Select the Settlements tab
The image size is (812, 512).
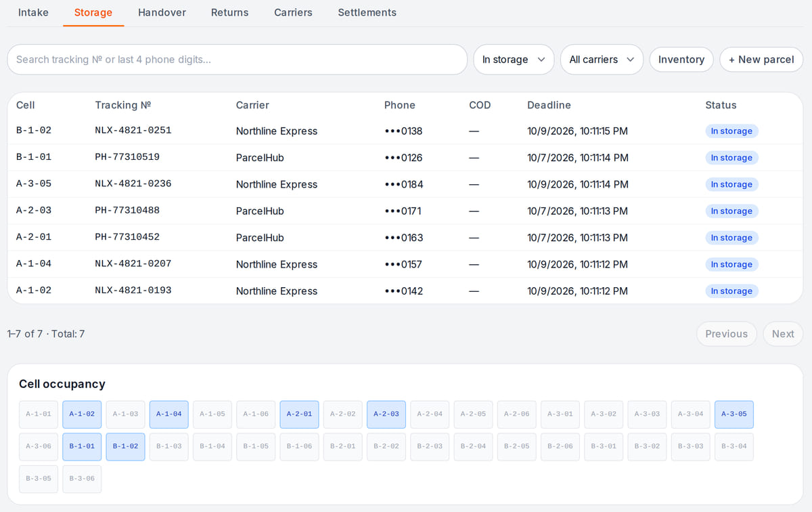tap(367, 12)
